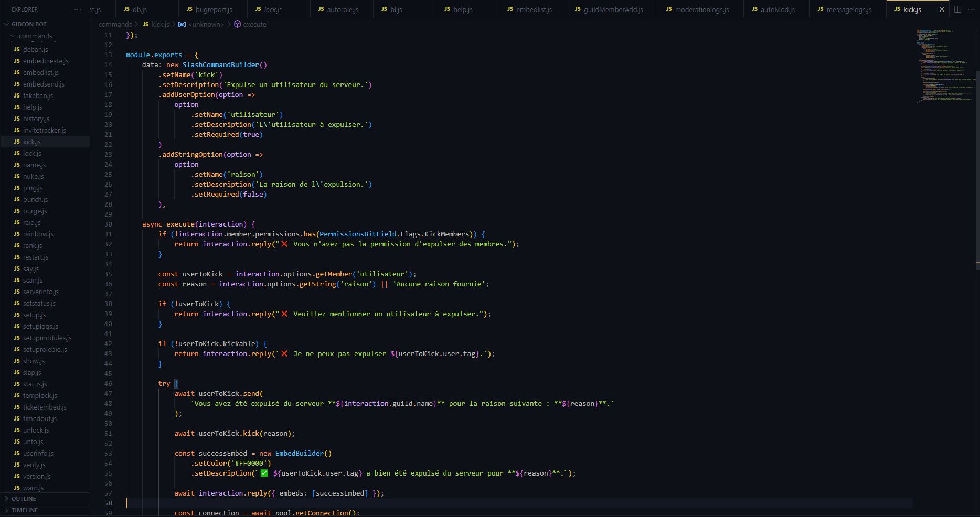This screenshot has height=517, width=980.
Task: Select ticketembed.js from file list
Action: (x=45, y=407)
